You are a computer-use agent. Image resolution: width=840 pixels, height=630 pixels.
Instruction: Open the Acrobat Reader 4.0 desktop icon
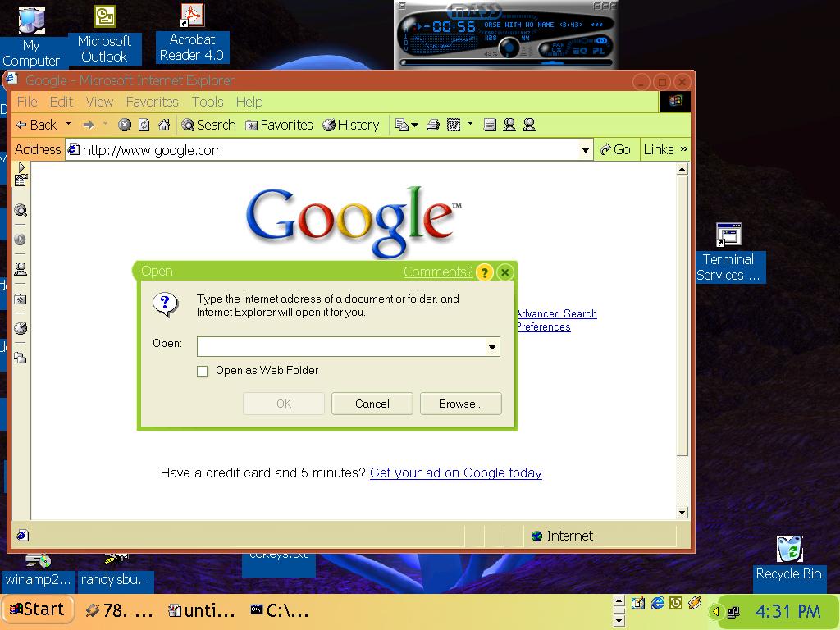pos(192,33)
